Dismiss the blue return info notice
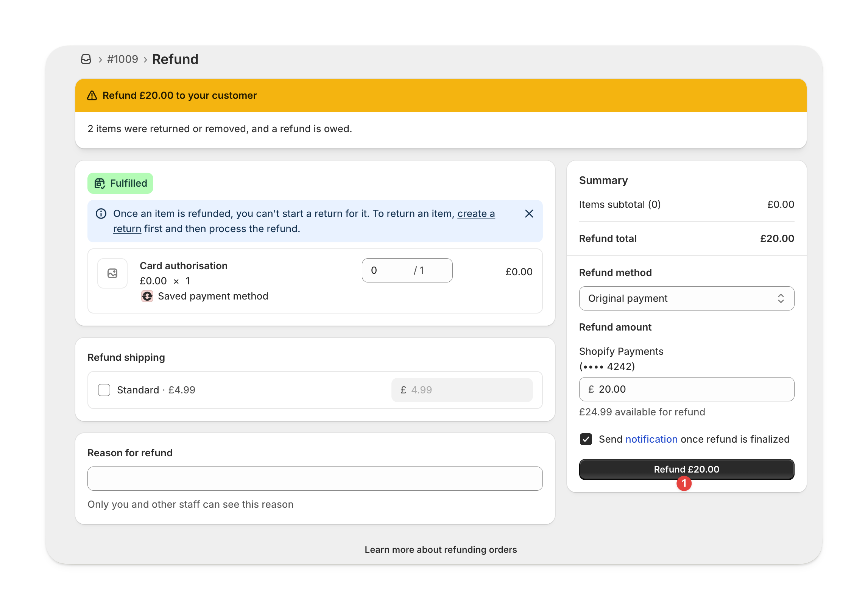The height and width of the screenshot is (610, 868). tap(529, 214)
